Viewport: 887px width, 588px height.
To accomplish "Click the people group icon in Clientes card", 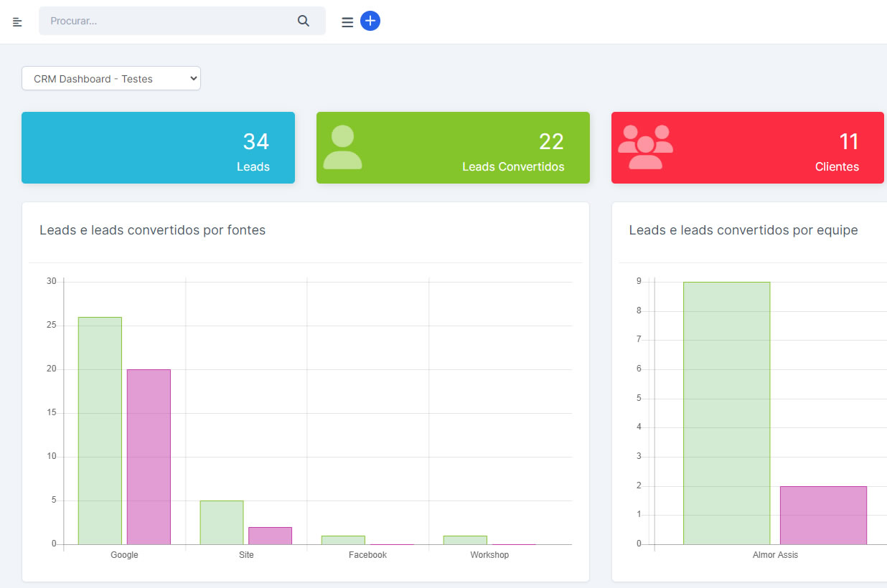I will coord(645,148).
